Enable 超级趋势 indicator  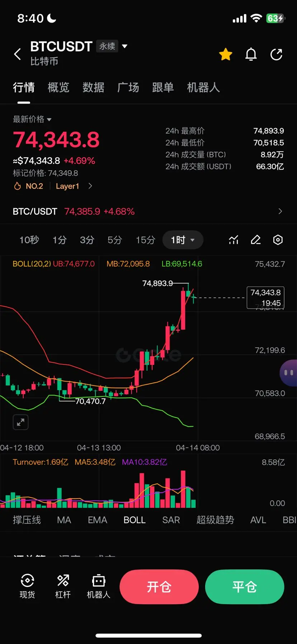click(215, 520)
